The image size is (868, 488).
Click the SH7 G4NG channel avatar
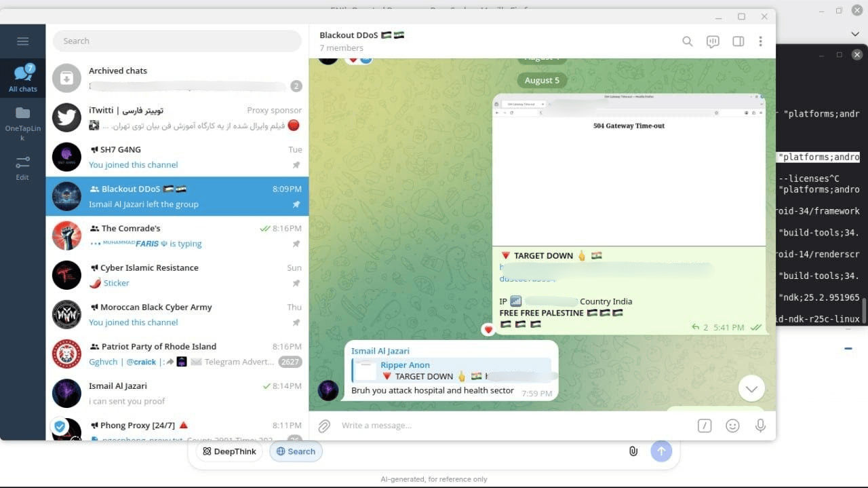tap(66, 157)
